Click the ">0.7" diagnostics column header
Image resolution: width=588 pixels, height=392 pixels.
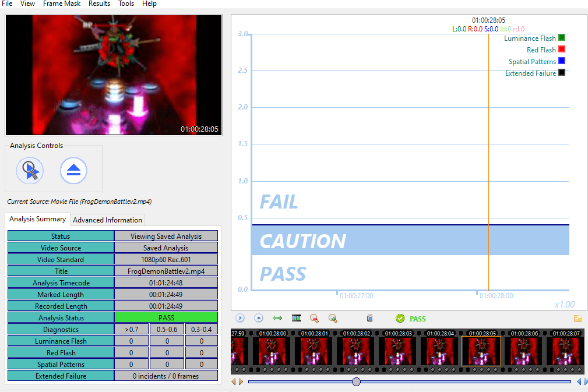(131, 330)
